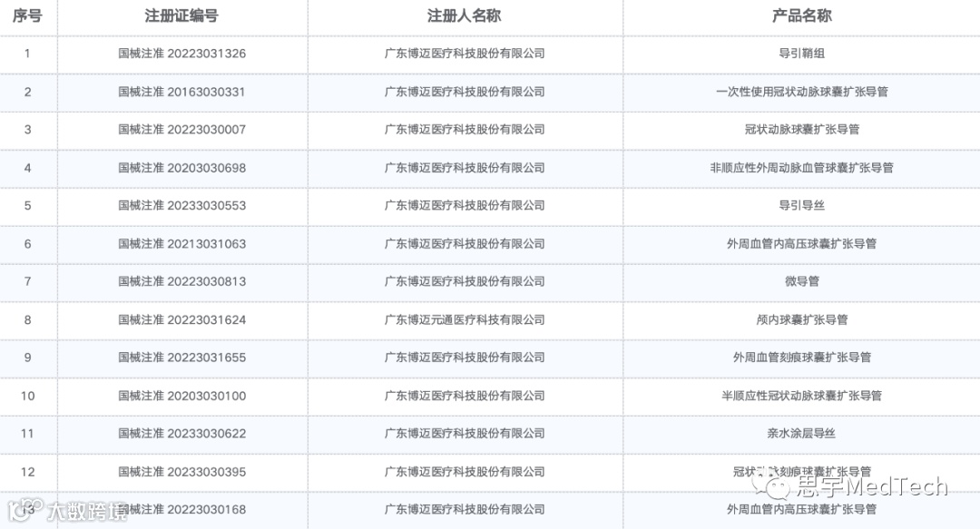The image size is (980, 529).
Task: Click serial number 11 cell
Action: pos(27,434)
